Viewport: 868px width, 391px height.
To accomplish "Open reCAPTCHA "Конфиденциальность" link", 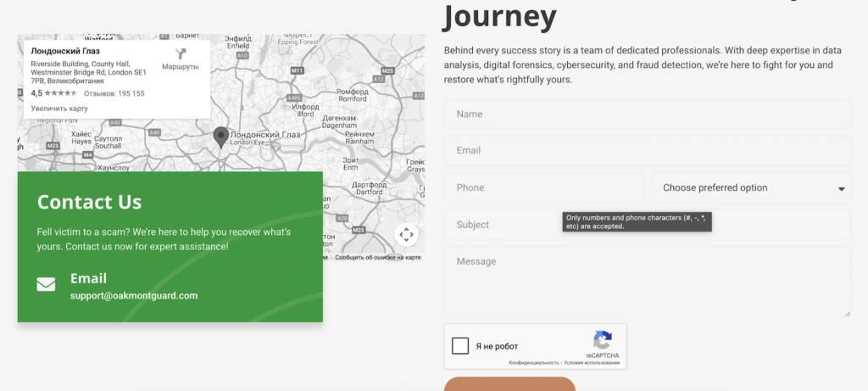I will [x=536, y=363].
